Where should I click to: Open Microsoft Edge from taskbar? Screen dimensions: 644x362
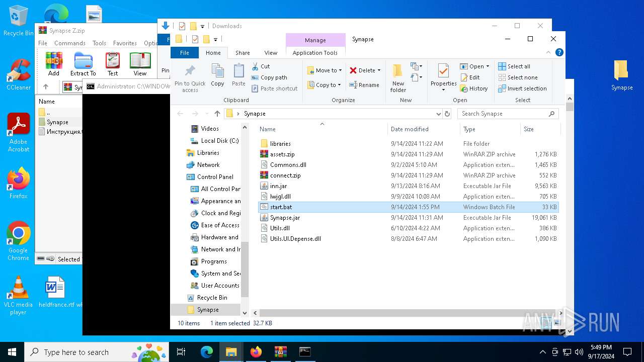(x=207, y=352)
